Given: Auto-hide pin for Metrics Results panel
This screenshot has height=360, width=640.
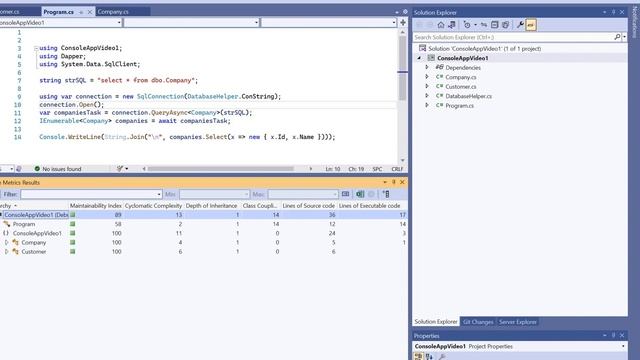Looking at the screenshot, I should (393, 182).
